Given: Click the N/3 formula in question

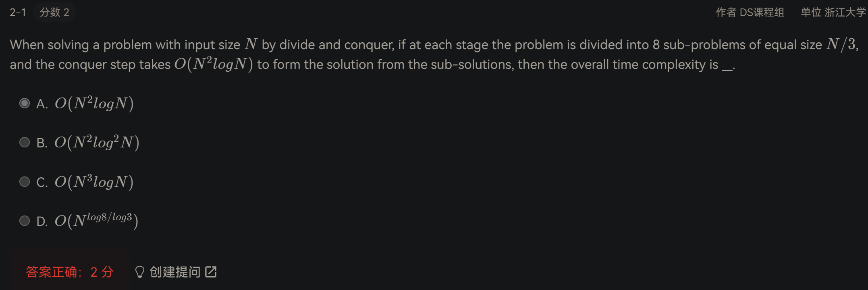Looking at the screenshot, I should tap(841, 44).
